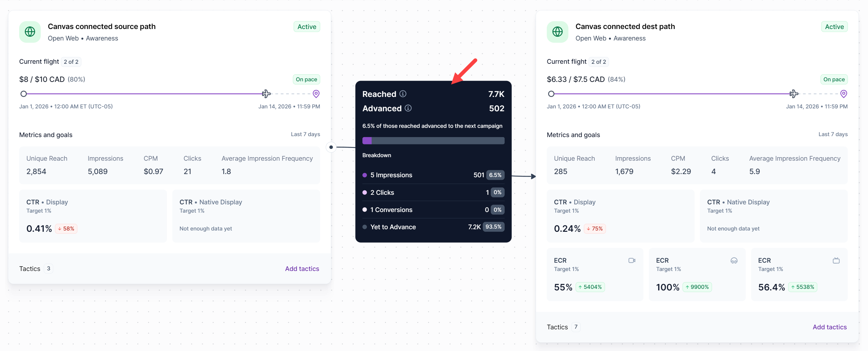Click the info icon next to Advanced
This screenshot has width=868, height=351.
point(408,108)
